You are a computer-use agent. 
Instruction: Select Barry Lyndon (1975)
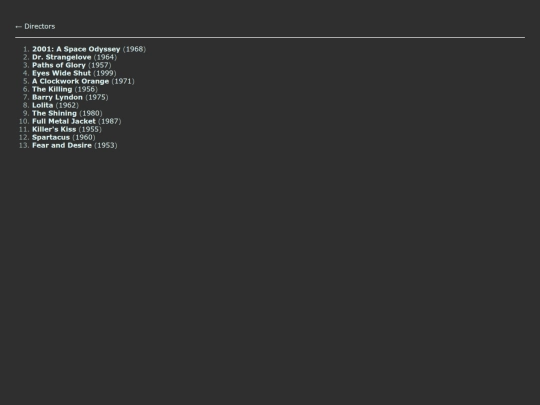(x=70, y=97)
